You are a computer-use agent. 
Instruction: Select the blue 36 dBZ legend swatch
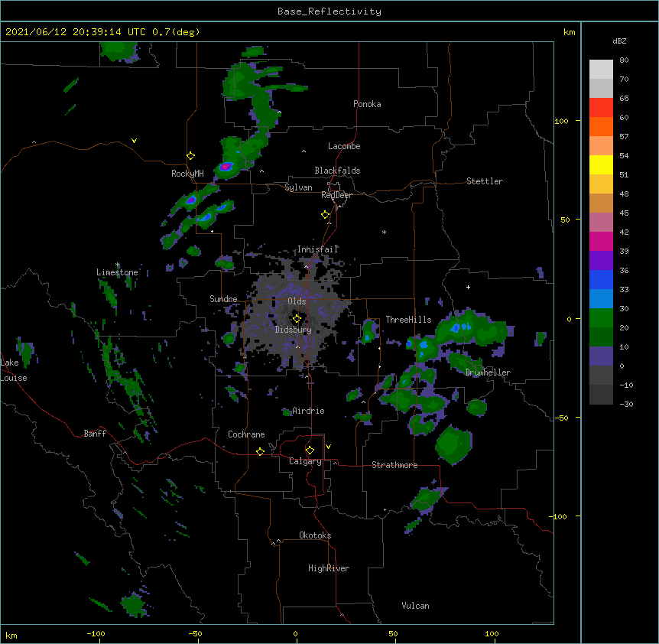[x=601, y=279]
